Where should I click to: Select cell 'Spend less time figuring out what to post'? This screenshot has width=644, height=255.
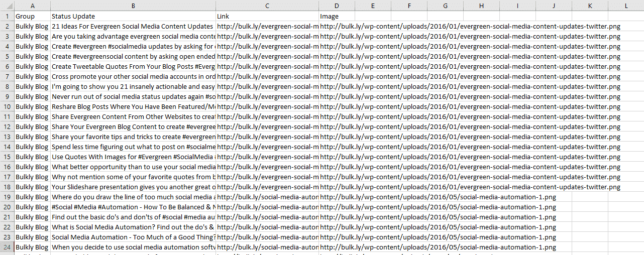pyautogui.click(x=133, y=147)
